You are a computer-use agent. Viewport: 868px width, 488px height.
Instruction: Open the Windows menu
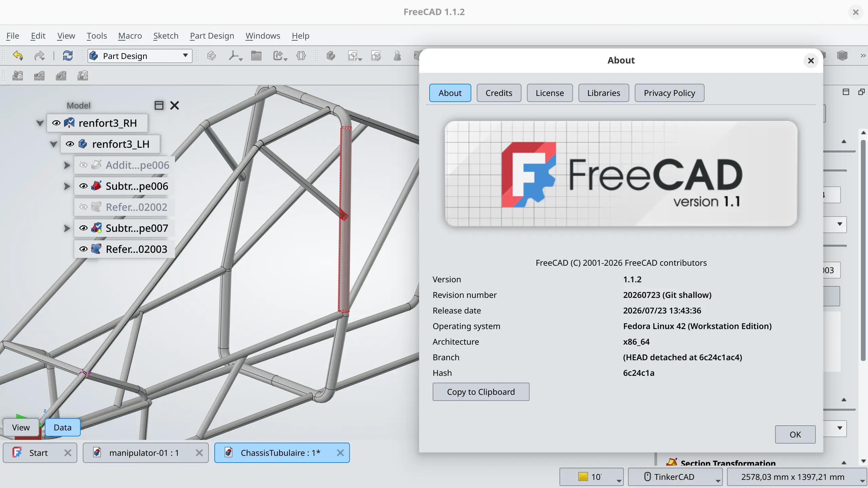[263, 36]
